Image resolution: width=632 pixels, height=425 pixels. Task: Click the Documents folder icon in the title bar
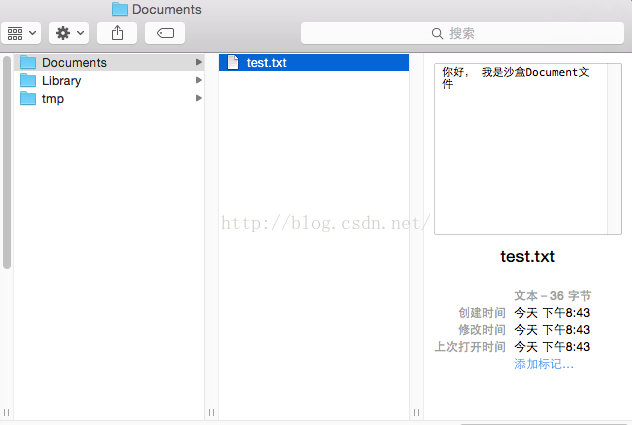tap(120, 9)
